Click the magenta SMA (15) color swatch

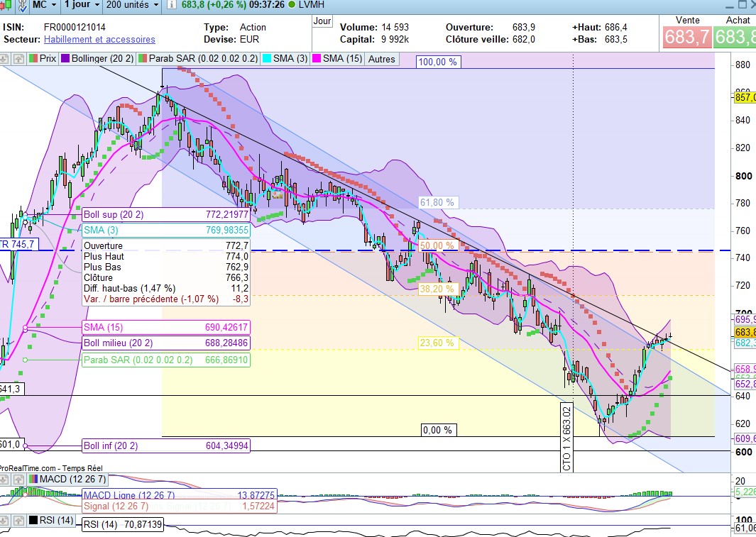[317, 59]
